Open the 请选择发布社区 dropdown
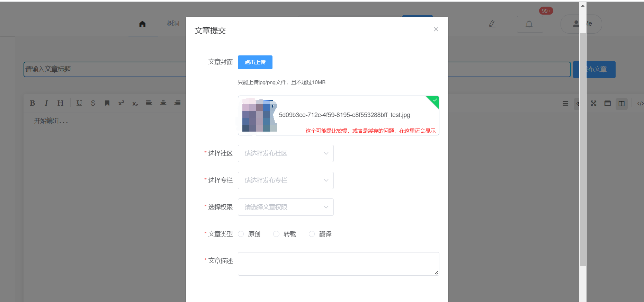 point(286,153)
